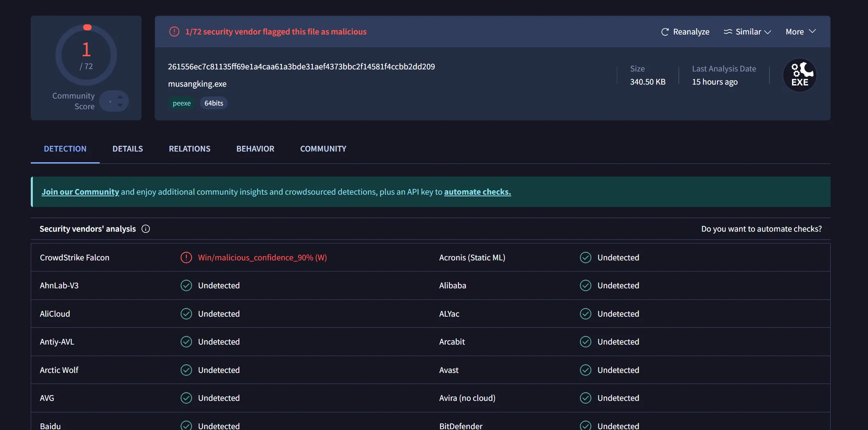Switch to the DETECTION tab
Image resolution: width=868 pixels, height=430 pixels.
click(65, 149)
